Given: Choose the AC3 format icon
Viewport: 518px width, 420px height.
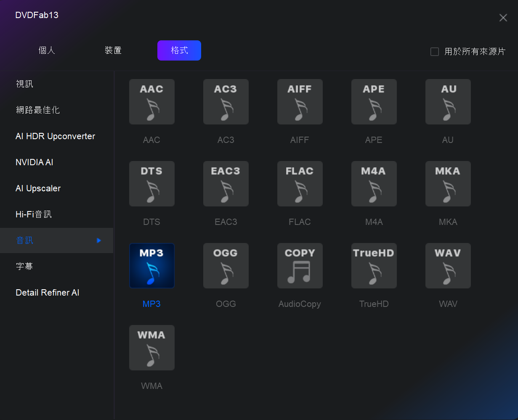Looking at the screenshot, I should point(226,102).
